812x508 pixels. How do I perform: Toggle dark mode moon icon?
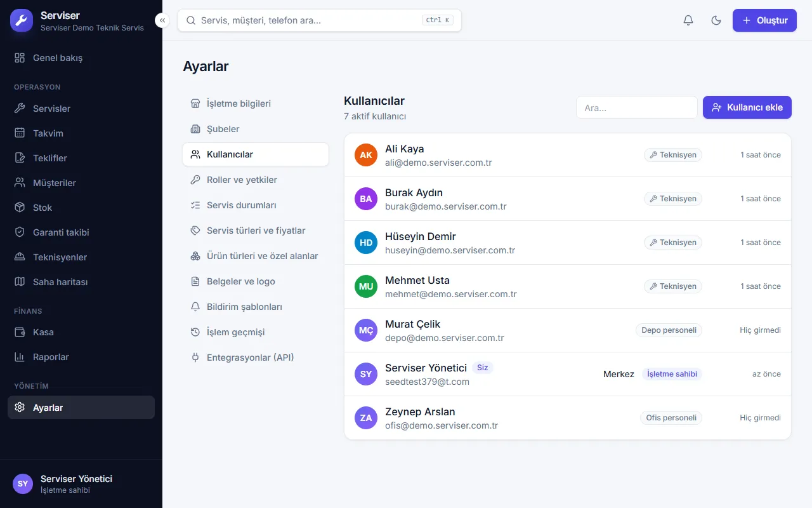(716, 20)
